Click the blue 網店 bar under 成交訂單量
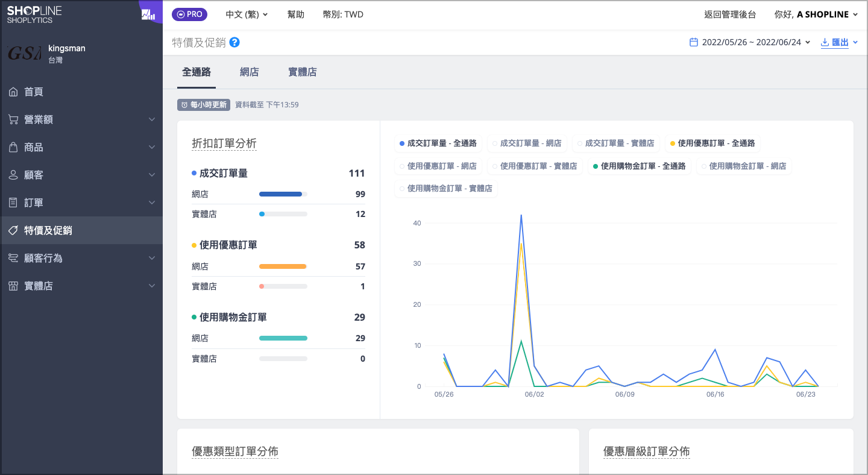This screenshot has width=868, height=475. point(280,194)
